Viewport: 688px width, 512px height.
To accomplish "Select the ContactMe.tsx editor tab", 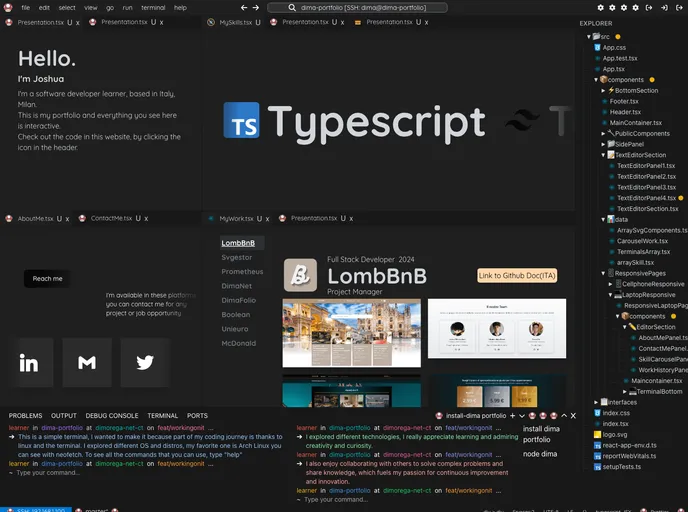I will [111, 218].
